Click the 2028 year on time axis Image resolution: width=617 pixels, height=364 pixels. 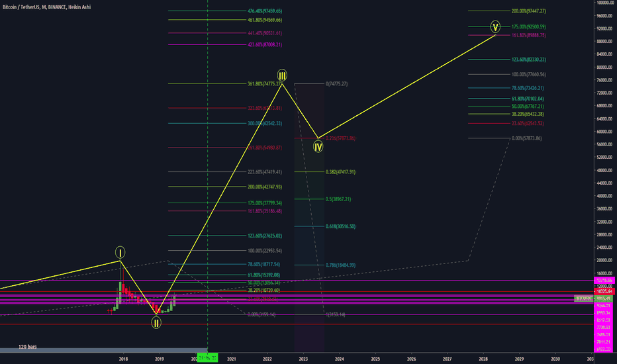point(483,359)
